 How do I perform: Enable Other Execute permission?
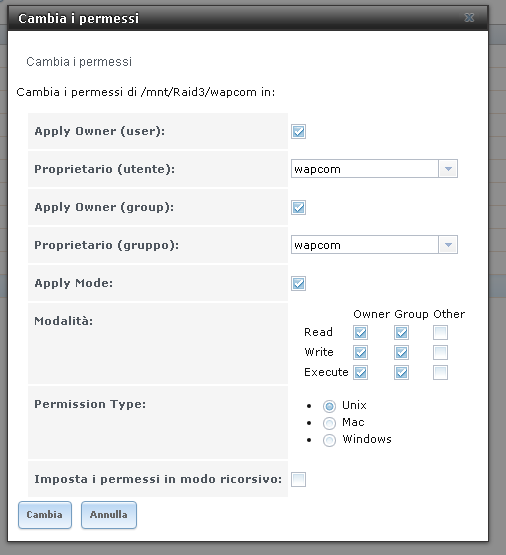click(x=440, y=372)
